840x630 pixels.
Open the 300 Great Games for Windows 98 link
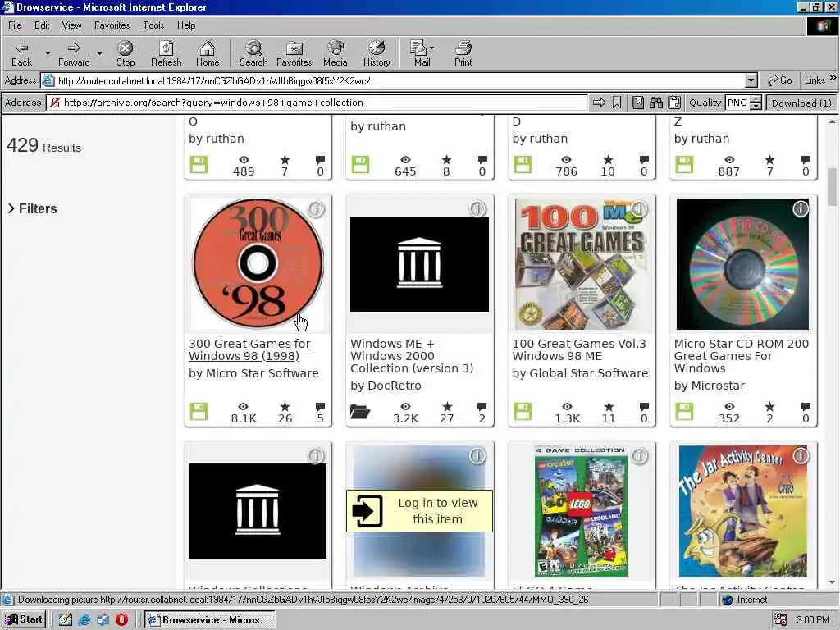click(249, 349)
